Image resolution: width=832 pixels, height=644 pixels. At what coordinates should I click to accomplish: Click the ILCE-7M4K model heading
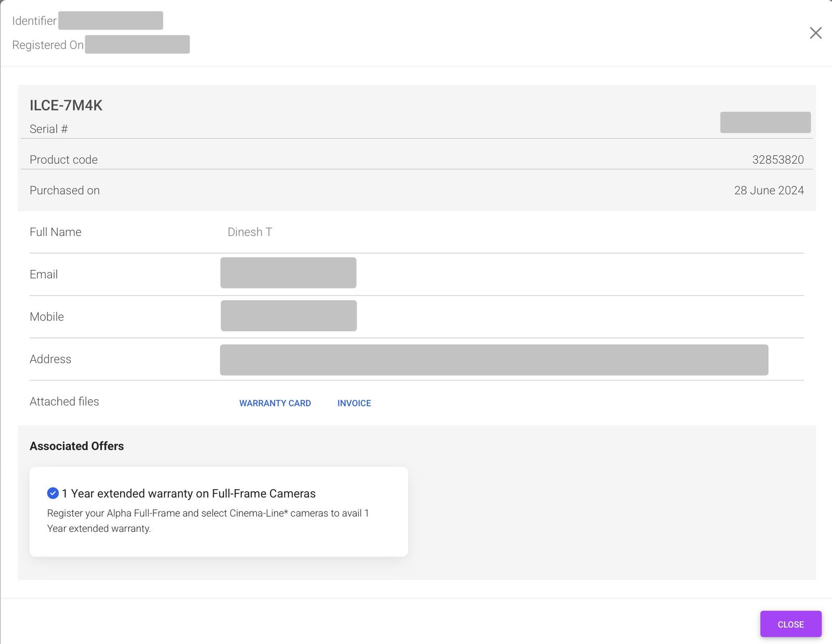[x=66, y=106]
